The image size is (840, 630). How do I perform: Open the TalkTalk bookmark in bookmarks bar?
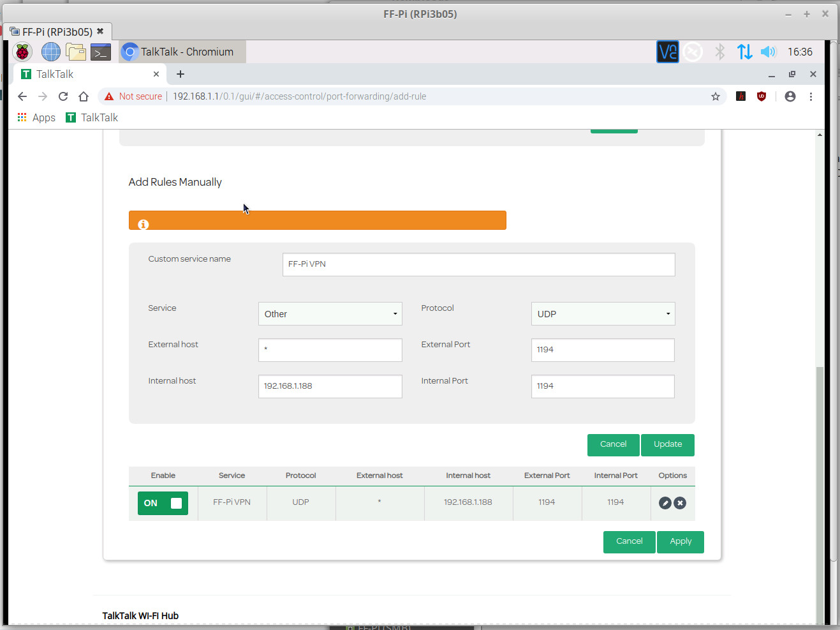coord(92,117)
